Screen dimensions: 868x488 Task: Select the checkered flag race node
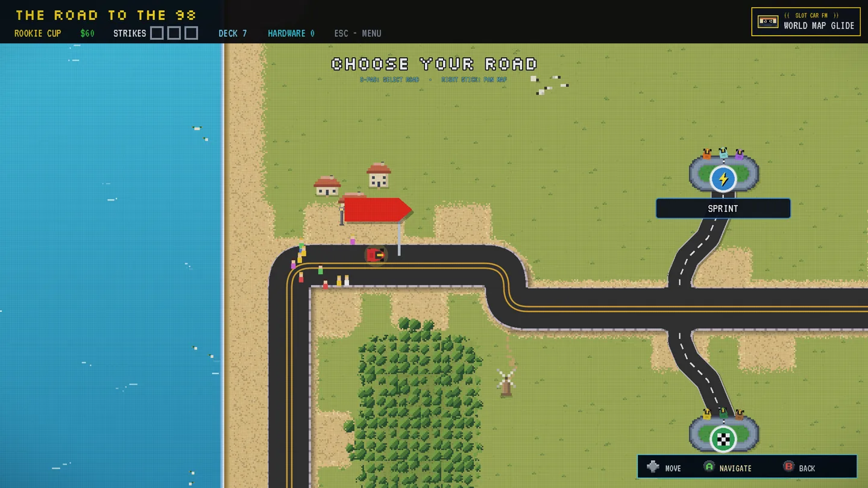pos(723,439)
